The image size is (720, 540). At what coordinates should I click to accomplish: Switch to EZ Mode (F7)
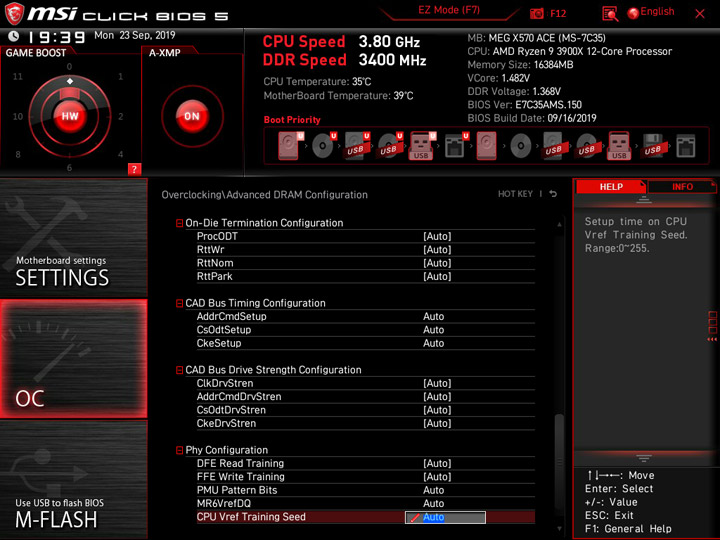[x=449, y=10]
